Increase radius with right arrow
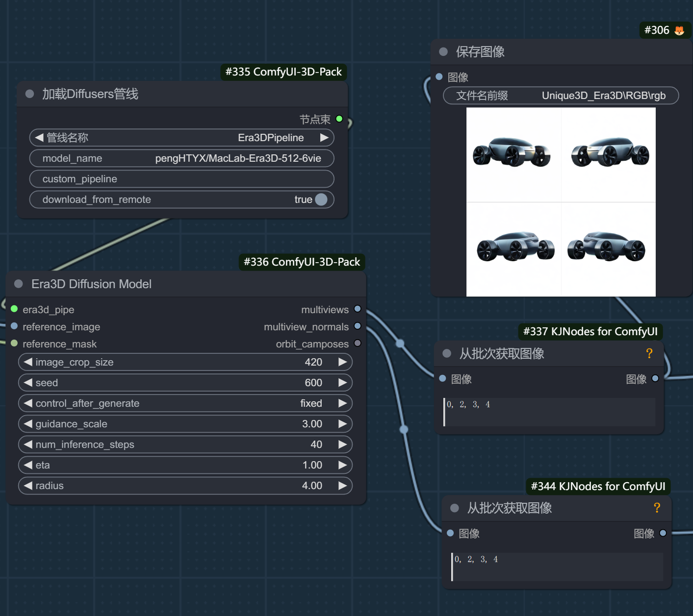This screenshot has height=616, width=693. click(342, 486)
